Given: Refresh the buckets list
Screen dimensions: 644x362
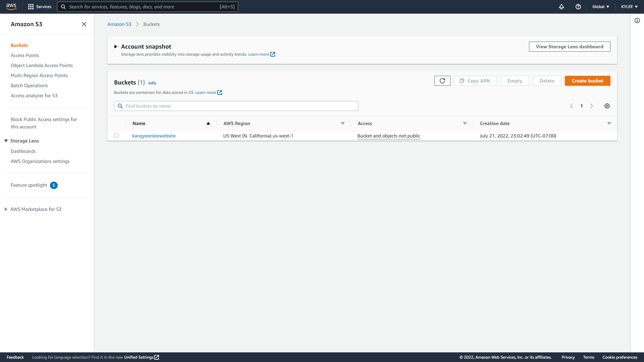Looking at the screenshot, I should [442, 81].
